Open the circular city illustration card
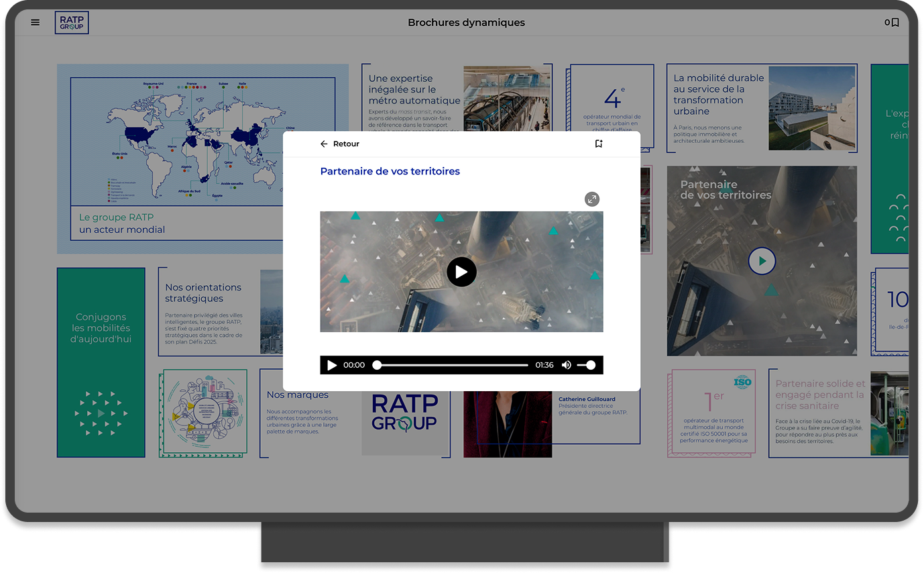This screenshot has width=924, height=573. click(x=203, y=413)
